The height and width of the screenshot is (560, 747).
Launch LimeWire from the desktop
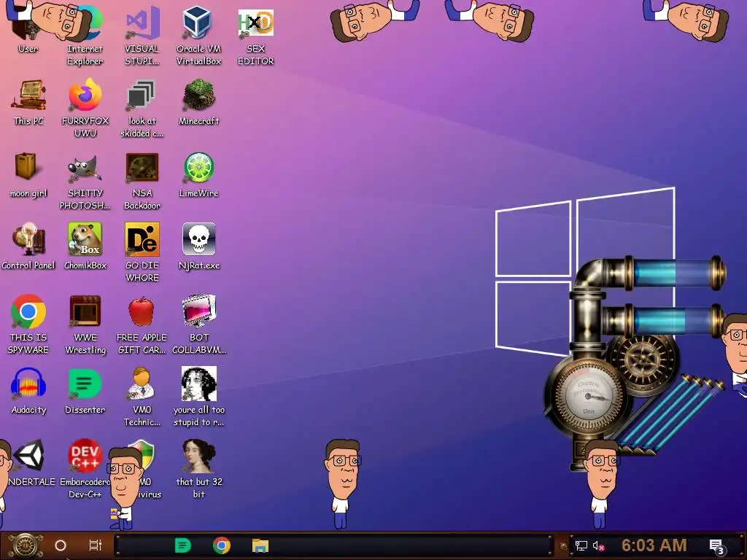click(x=198, y=174)
